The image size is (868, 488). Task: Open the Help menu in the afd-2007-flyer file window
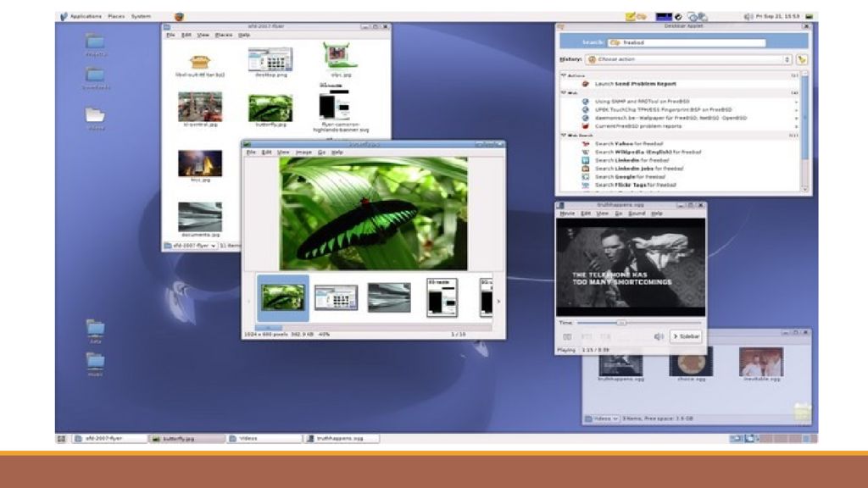pyautogui.click(x=244, y=35)
